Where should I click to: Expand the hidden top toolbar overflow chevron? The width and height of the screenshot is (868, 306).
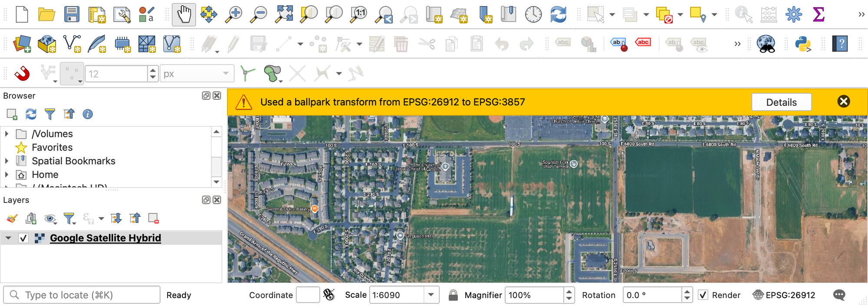[x=861, y=15]
